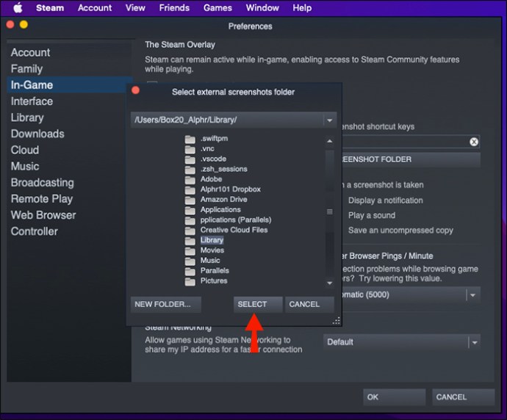Toggle Play a sound option
This screenshot has height=420, width=507.
[x=372, y=215]
